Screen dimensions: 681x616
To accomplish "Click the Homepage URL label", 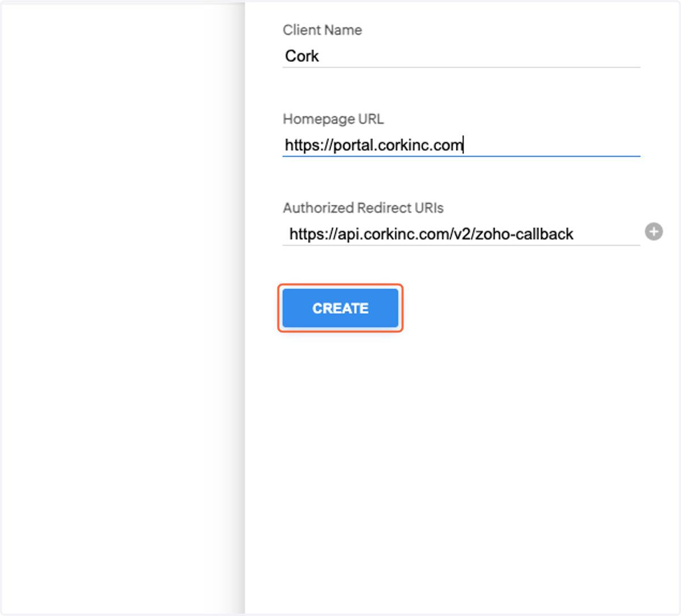I will pos(333,119).
